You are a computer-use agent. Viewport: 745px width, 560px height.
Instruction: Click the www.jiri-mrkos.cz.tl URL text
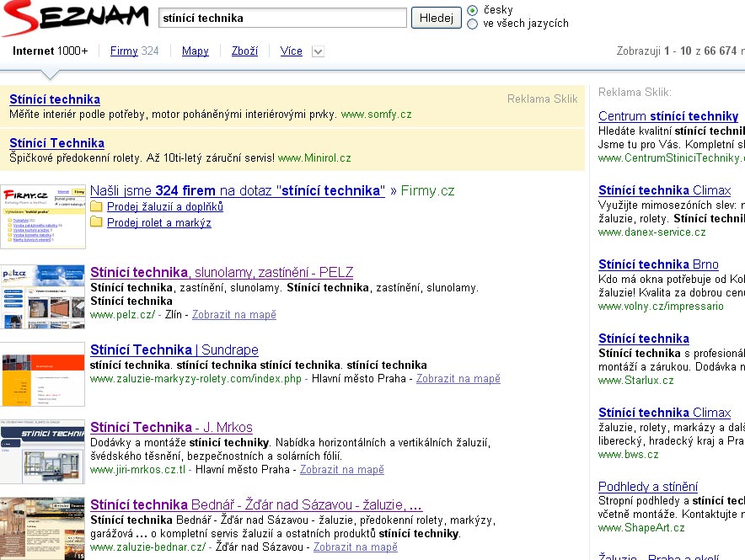point(137,469)
